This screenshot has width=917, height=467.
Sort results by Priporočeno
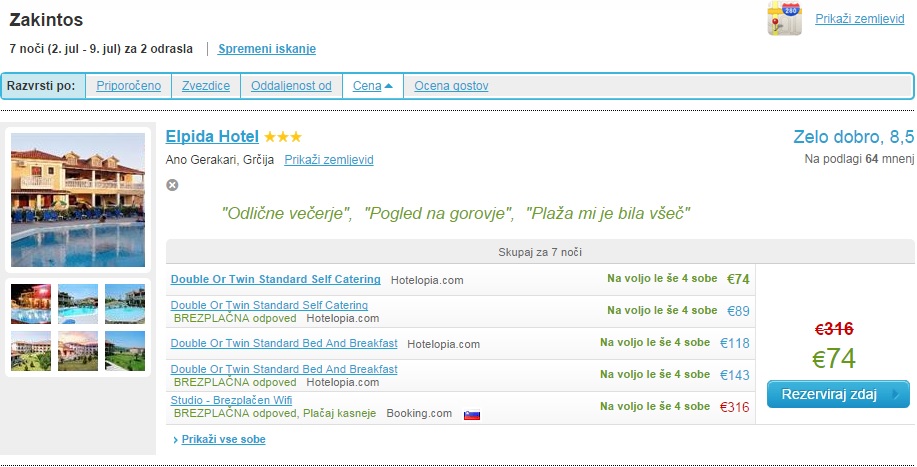128,86
